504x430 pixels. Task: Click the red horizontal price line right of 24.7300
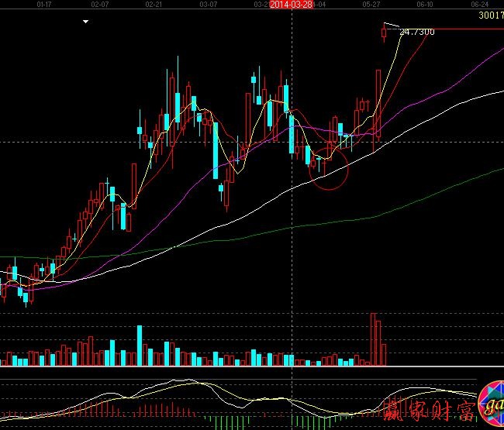click(x=465, y=29)
